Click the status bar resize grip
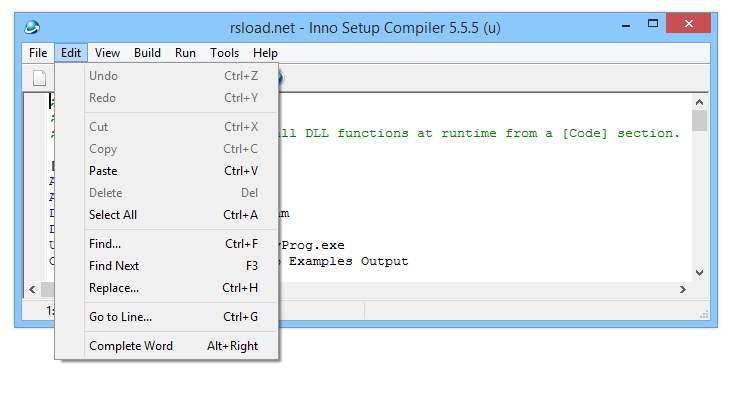This screenshot has height=401, width=734. point(704,314)
